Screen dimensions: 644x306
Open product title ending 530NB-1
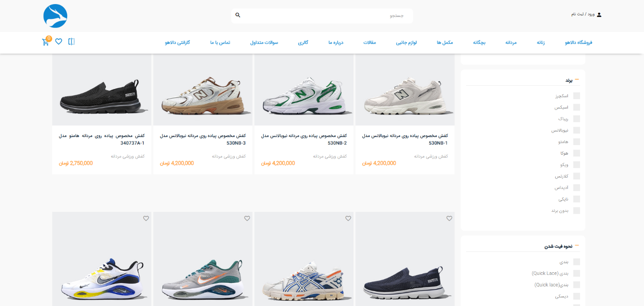[405, 139]
